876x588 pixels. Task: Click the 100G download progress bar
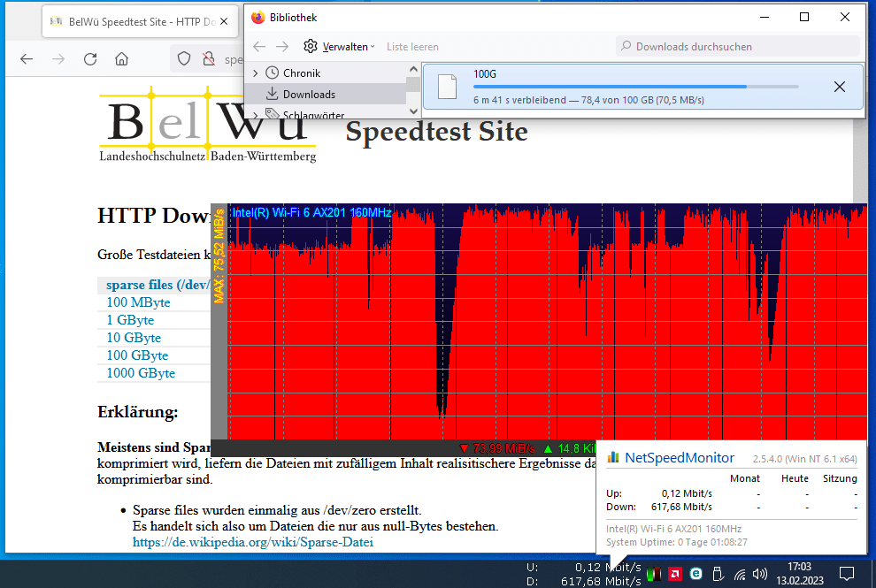click(x=636, y=87)
